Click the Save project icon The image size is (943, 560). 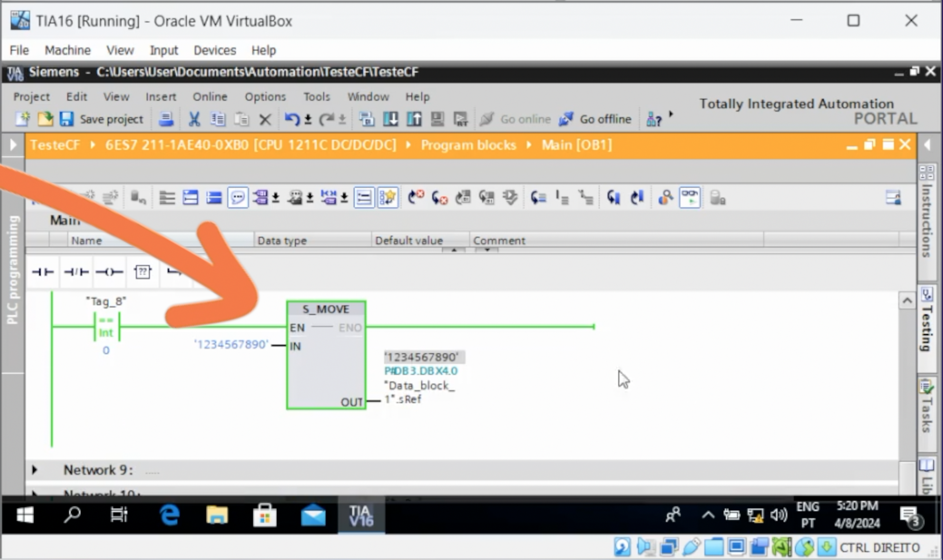tap(66, 119)
